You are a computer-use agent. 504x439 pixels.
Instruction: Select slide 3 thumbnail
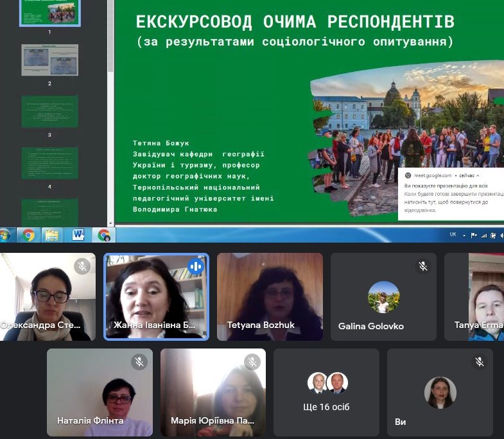(50, 112)
